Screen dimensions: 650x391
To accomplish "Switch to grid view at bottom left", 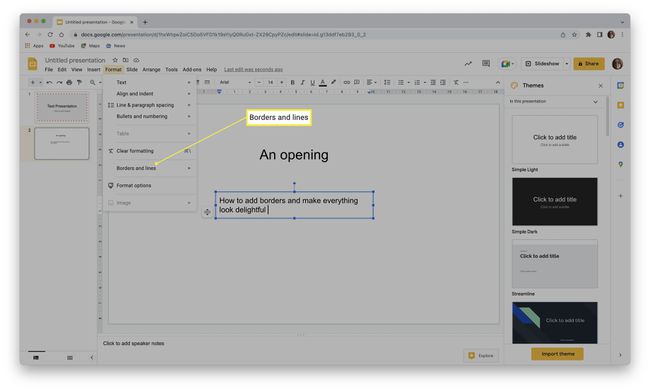I will (70, 357).
